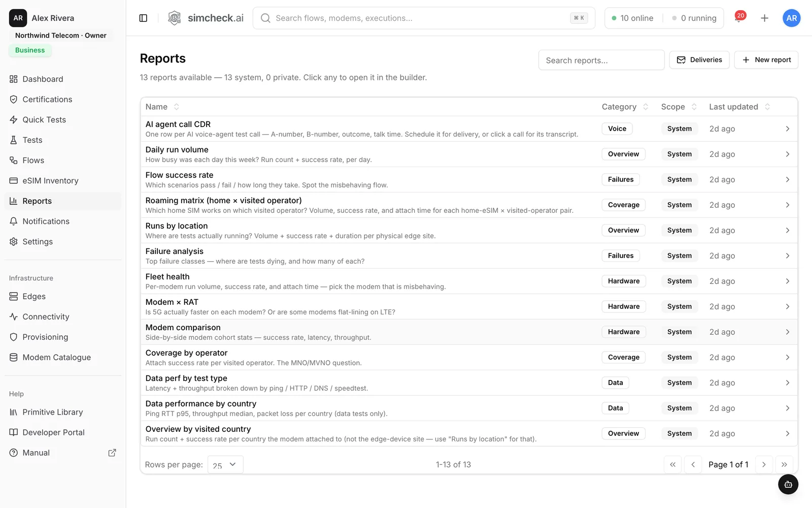Open the notifications bell with 20 badge
812x508 pixels.
pos(739,18)
